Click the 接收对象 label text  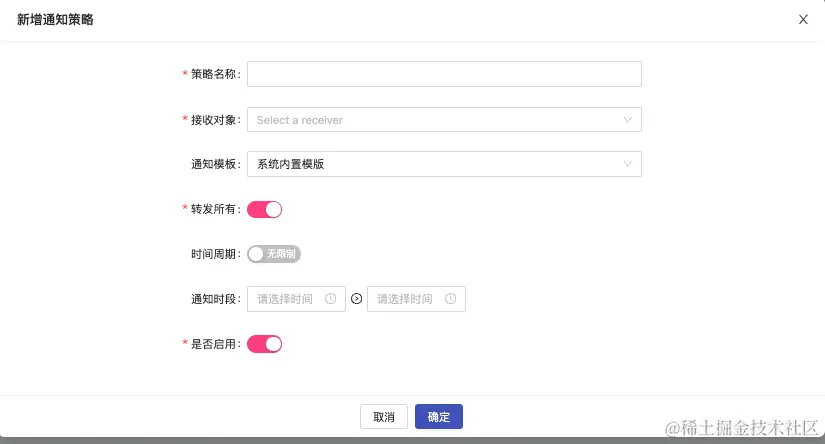(x=213, y=120)
